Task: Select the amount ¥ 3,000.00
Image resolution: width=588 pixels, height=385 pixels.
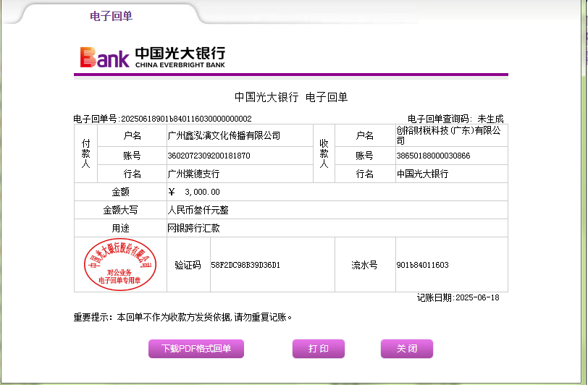Action: (194, 192)
